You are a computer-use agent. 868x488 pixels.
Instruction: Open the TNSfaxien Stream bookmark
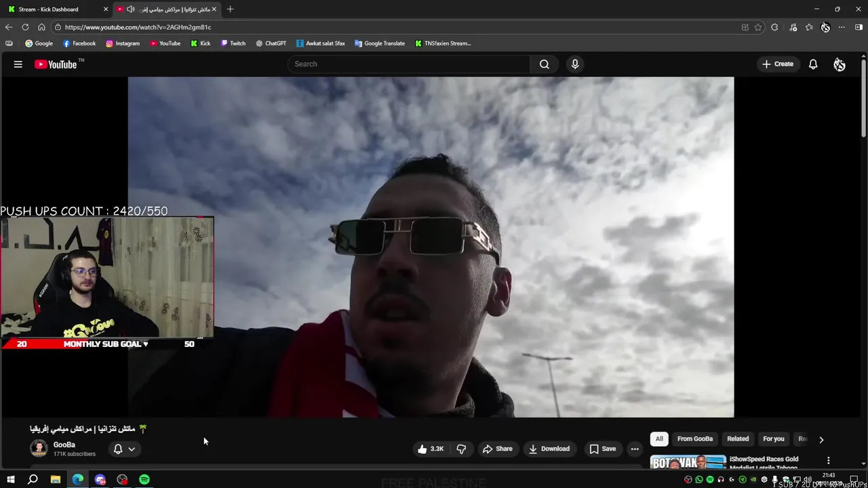click(443, 43)
